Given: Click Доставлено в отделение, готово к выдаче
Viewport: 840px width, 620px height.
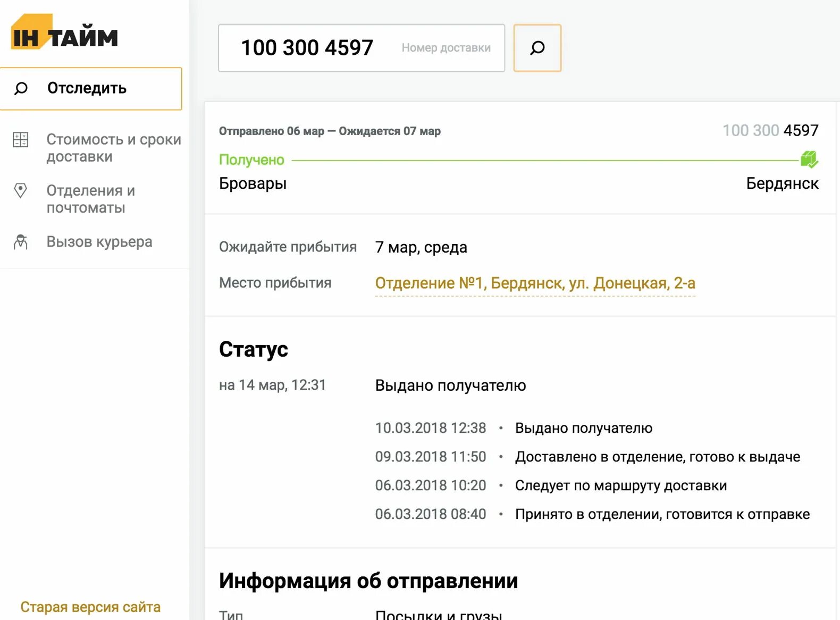Looking at the screenshot, I should click(x=658, y=457).
